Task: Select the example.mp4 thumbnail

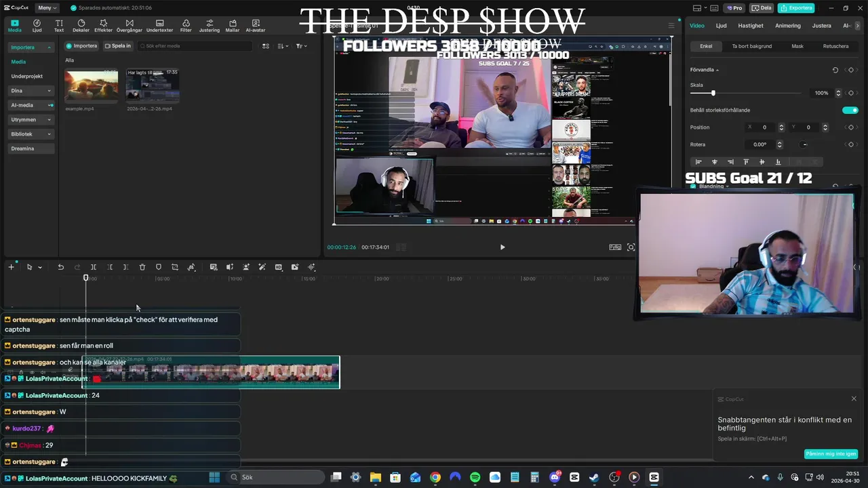Action: [91, 85]
